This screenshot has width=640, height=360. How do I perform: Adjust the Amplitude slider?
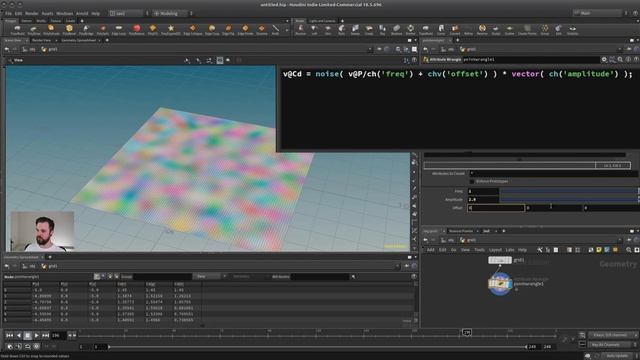click(x=569, y=200)
